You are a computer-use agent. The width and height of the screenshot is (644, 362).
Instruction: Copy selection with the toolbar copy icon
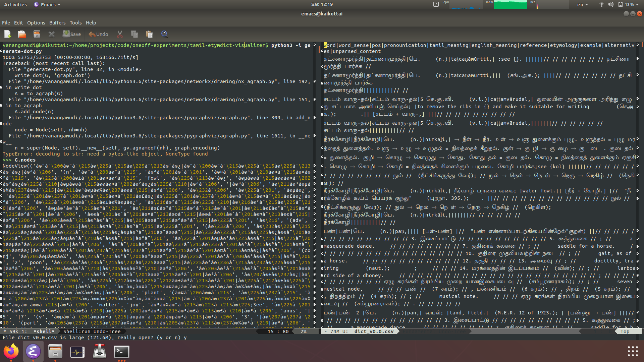[x=135, y=34]
